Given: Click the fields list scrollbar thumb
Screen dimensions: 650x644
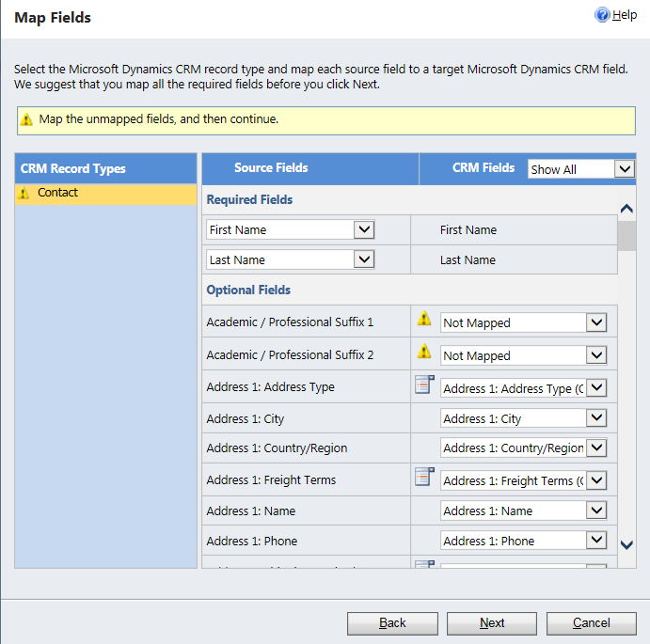Looking at the screenshot, I should [x=626, y=236].
